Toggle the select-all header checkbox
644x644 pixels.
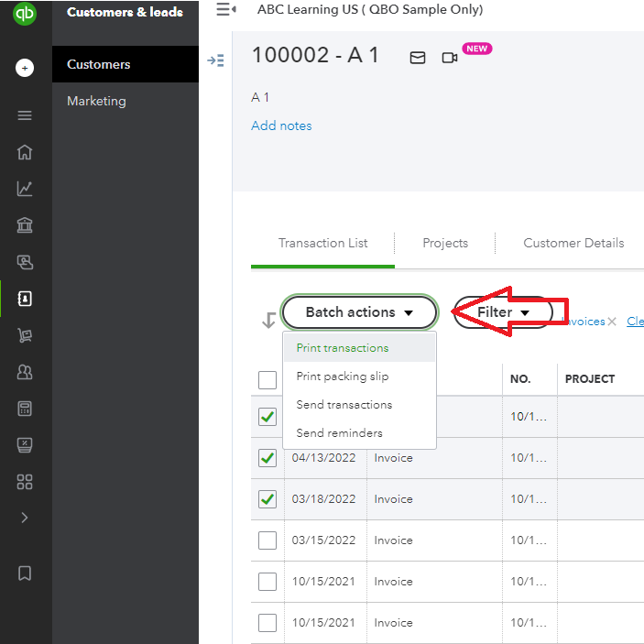[267, 379]
